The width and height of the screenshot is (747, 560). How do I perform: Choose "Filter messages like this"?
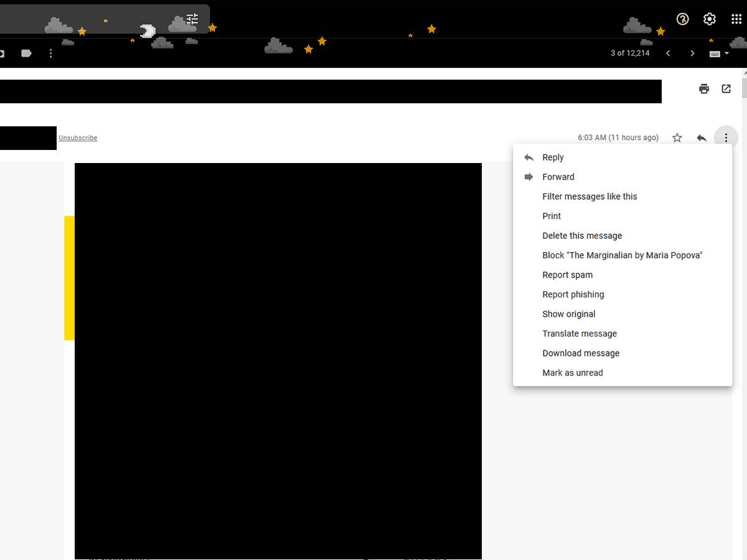(590, 197)
